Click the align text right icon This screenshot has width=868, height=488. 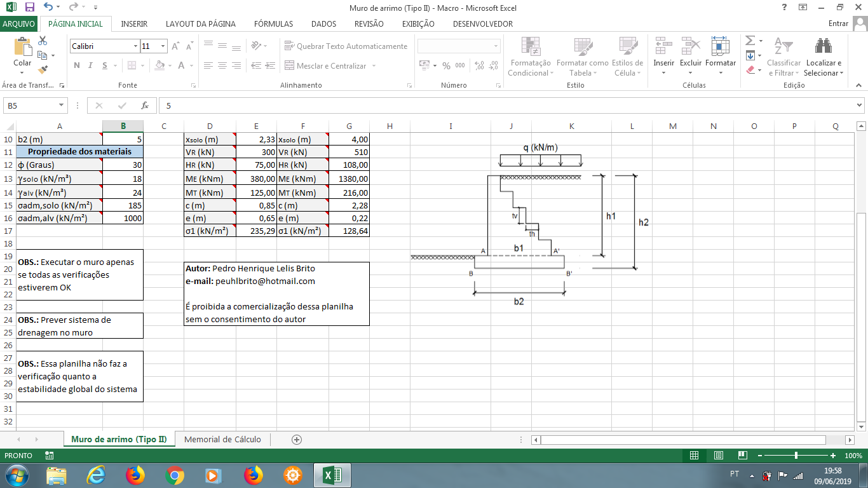click(236, 65)
